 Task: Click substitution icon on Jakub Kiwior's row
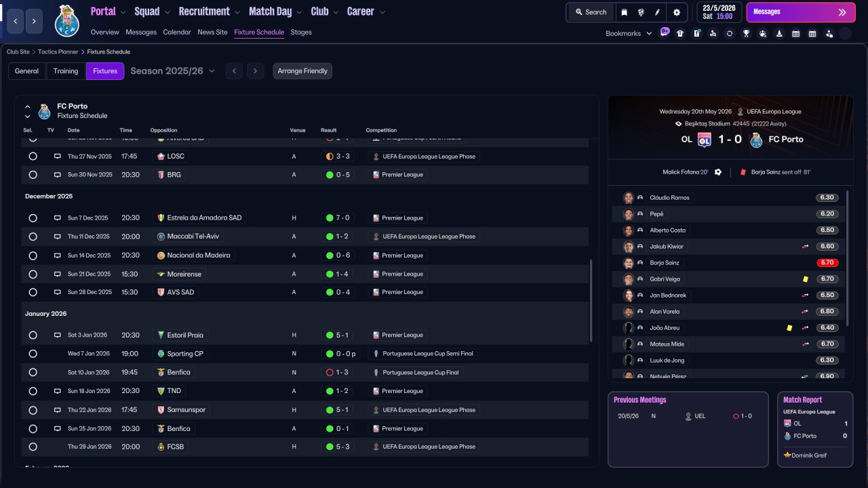[x=806, y=247]
